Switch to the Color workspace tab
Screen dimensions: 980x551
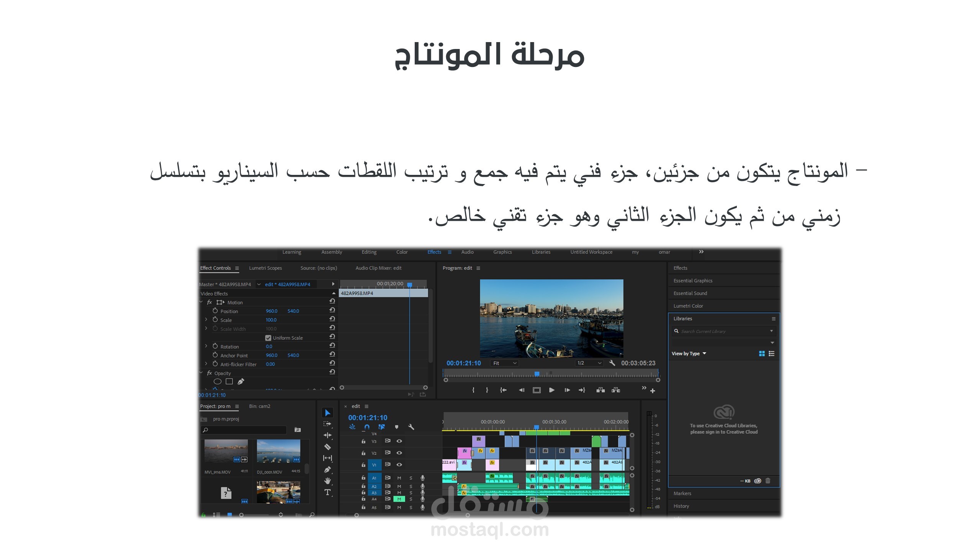point(402,252)
